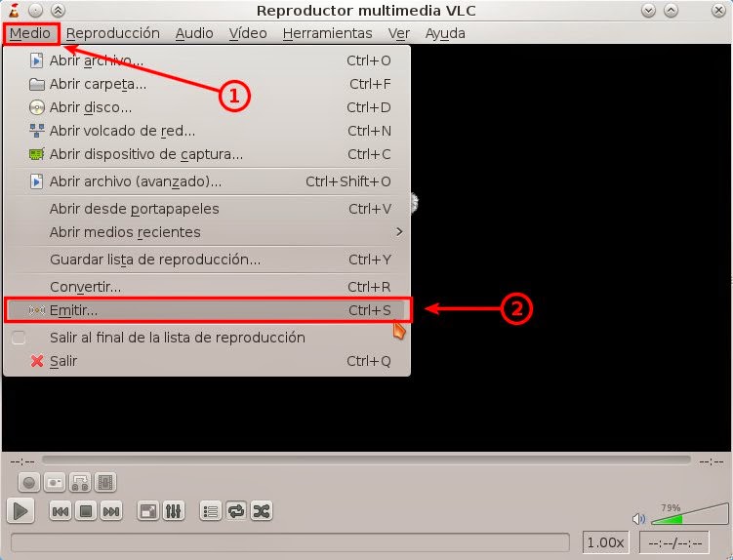Select Convertir... menu entry
Image resolution: width=733 pixels, height=560 pixels.
[x=207, y=287]
